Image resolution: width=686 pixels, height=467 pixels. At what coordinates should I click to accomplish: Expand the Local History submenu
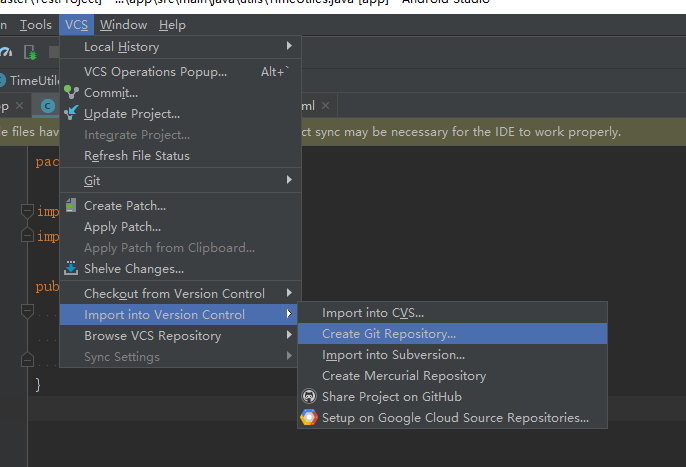pyautogui.click(x=180, y=46)
